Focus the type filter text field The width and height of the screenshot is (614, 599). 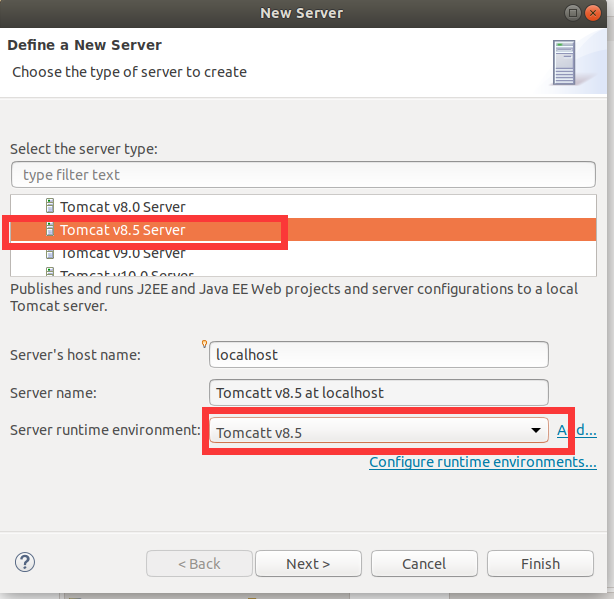(303, 175)
